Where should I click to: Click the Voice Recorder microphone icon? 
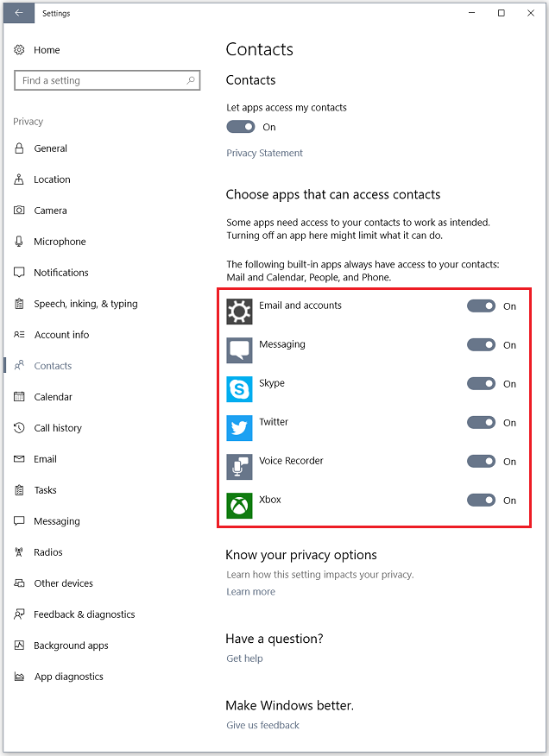[x=239, y=467]
